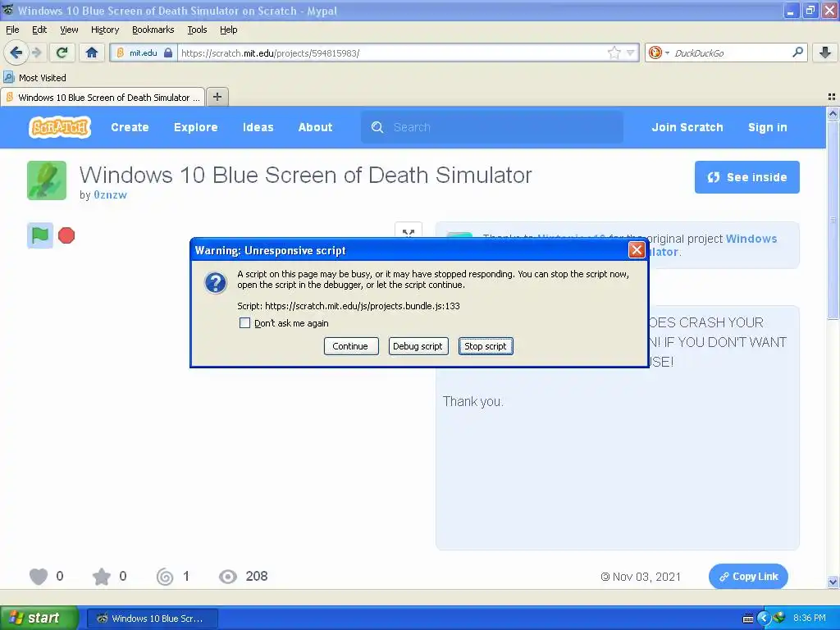The image size is (840, 630).
Task: Favorite the project with the star icon
Action: pos(101,577)
